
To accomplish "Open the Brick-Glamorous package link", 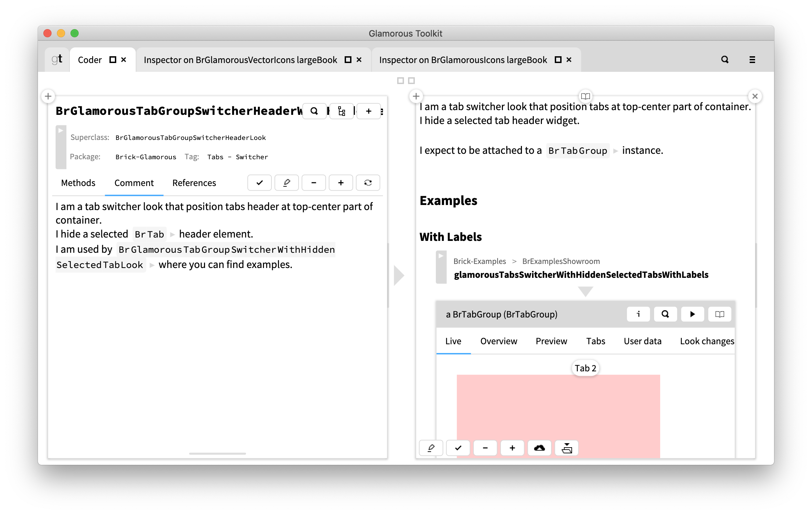I will tap(146, 157).
